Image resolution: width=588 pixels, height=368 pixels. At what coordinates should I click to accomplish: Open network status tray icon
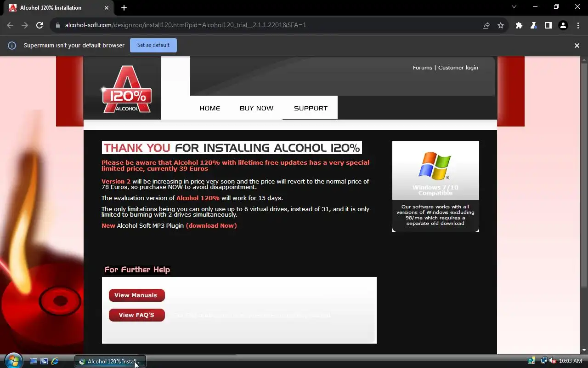(x=544, y=361)
